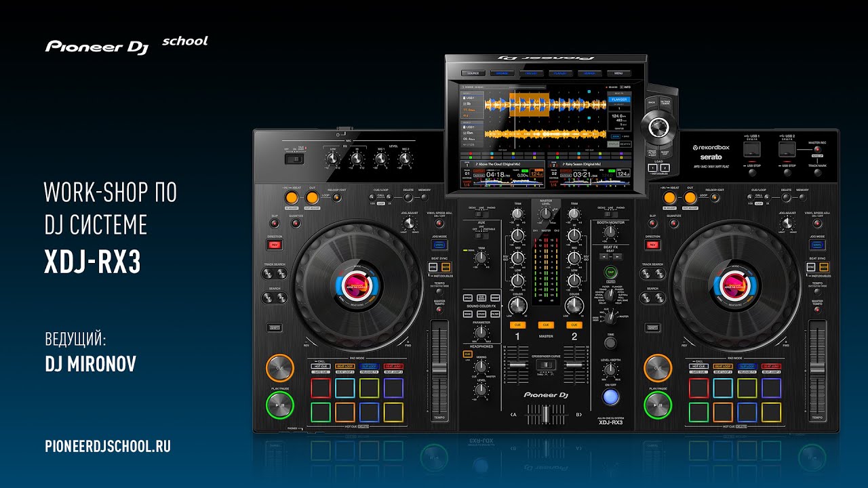
Task: Turn the Beat FX effect type selector knob
Action: pos(610,294)
